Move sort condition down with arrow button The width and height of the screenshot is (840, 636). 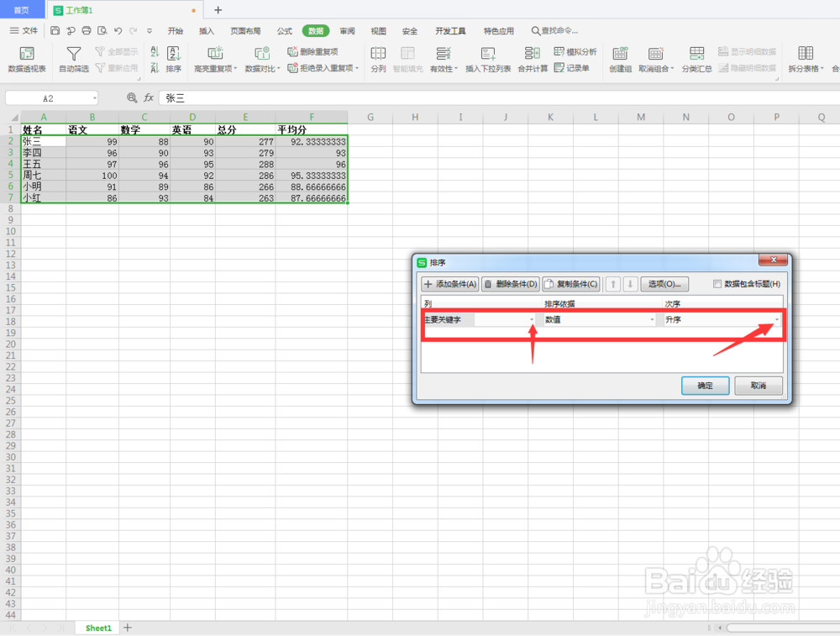click(x=630, y=284)
